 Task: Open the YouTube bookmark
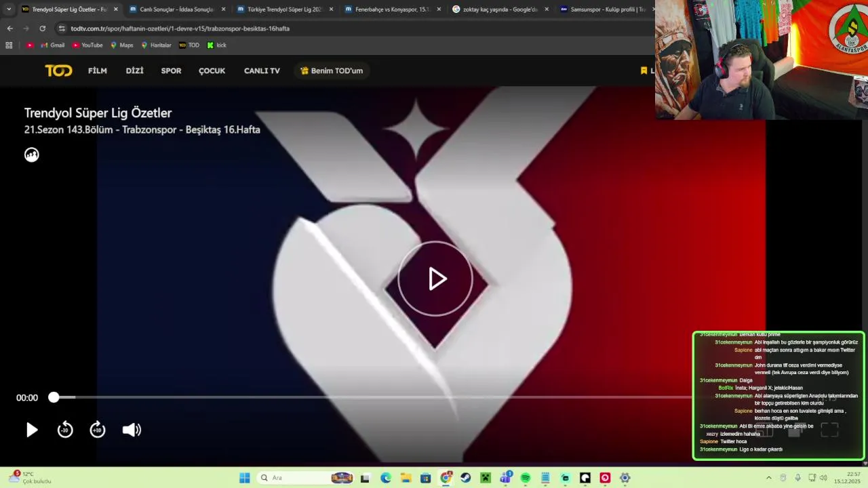[87, 45]
